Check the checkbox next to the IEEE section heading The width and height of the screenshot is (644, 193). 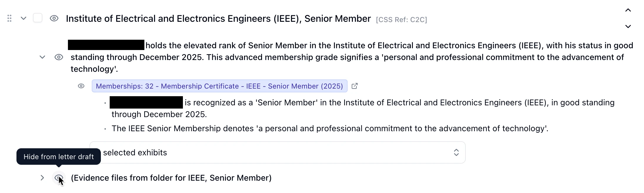38,18
